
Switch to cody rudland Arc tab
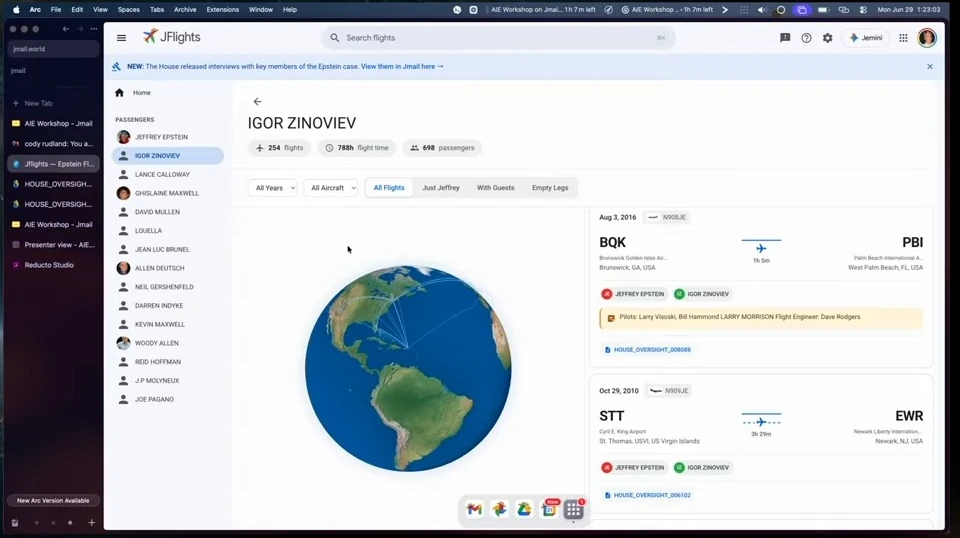[53, 144]
